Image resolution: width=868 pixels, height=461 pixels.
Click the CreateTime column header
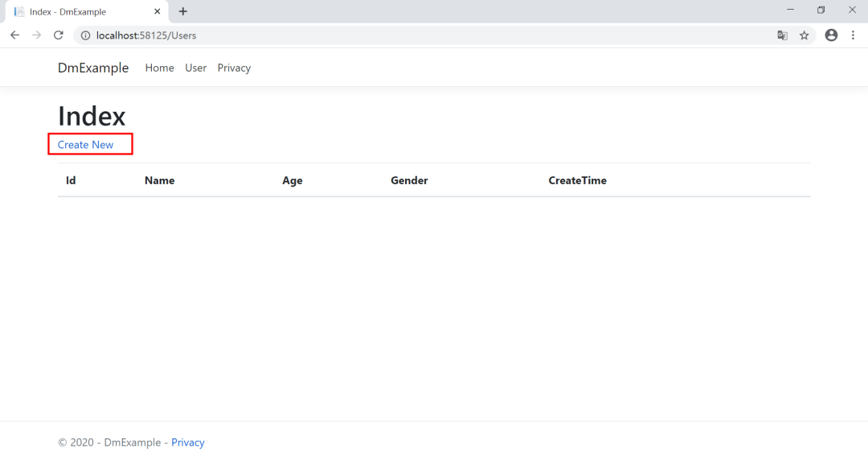click(577, 181)
